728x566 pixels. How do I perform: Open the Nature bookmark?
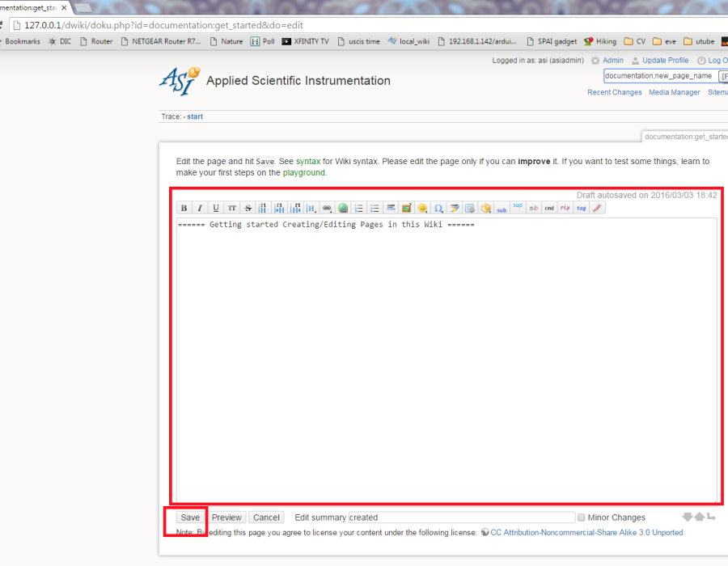coord(226,41)
